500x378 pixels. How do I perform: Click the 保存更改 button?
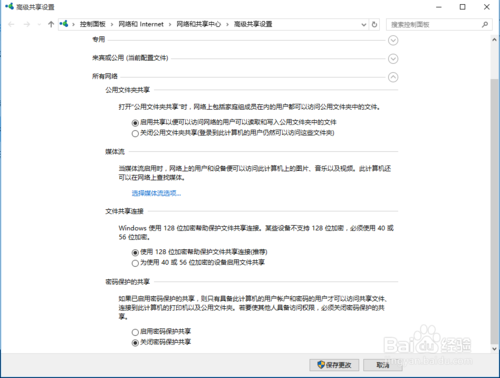(334, 365)
